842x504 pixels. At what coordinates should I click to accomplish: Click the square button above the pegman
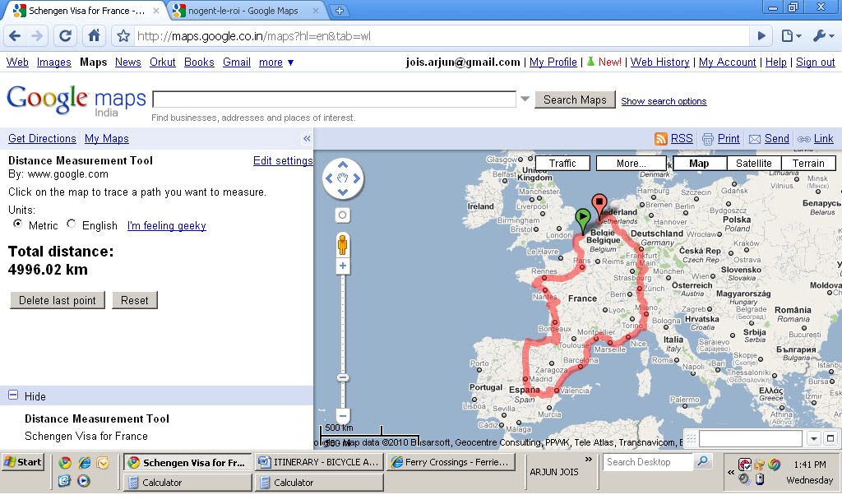[343, 215]
